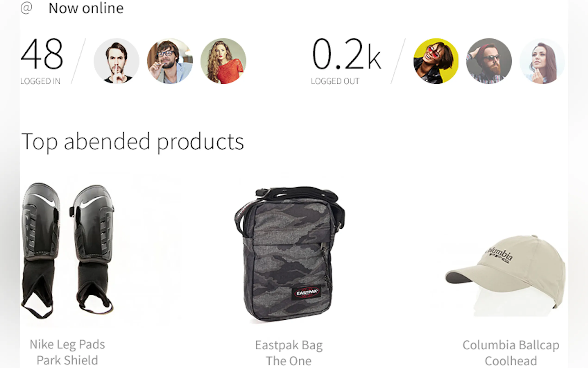
Task: Click the LOGGED OUT label
Action: [x=335, y=81]
